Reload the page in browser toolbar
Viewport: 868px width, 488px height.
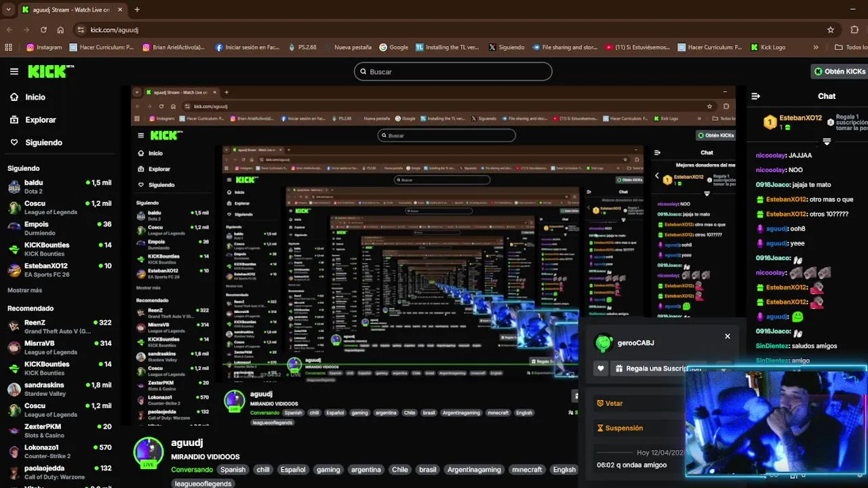click(43, 30)
